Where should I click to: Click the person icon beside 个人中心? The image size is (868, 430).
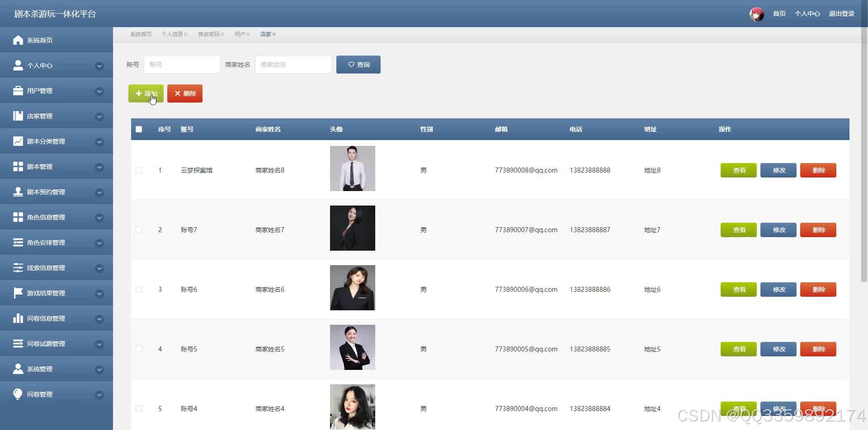[x=18, y=65]
